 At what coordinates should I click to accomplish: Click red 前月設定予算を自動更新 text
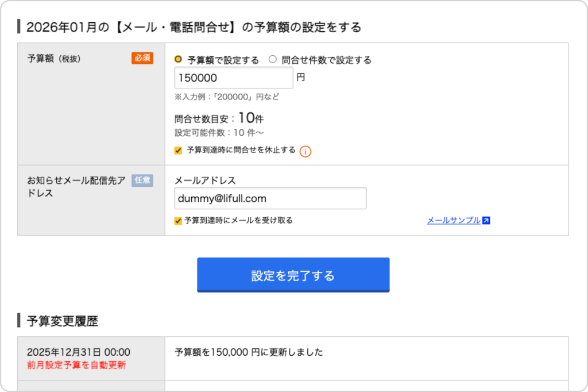76,364
